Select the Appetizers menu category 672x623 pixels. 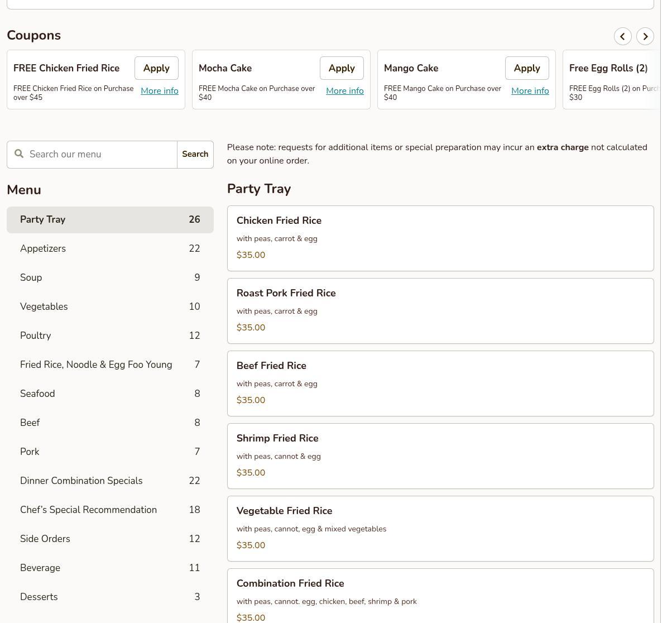click(110, 249)
